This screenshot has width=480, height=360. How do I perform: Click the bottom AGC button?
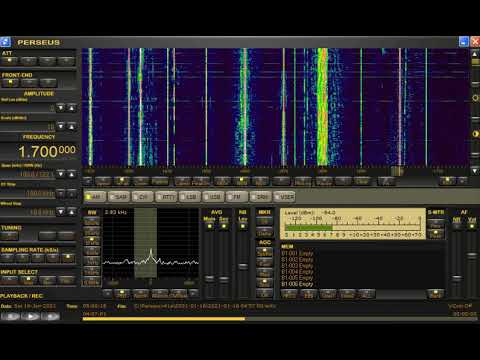tap(264, 294)
